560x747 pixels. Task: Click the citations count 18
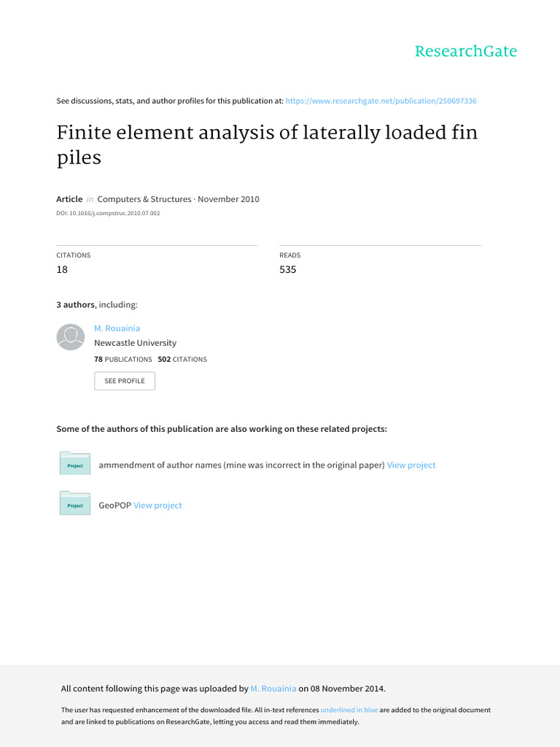(x=62, y=269)
